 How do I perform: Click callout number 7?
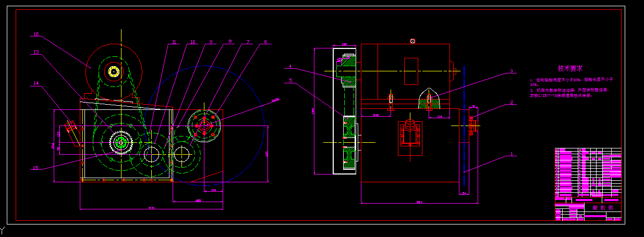coord(248,42)
